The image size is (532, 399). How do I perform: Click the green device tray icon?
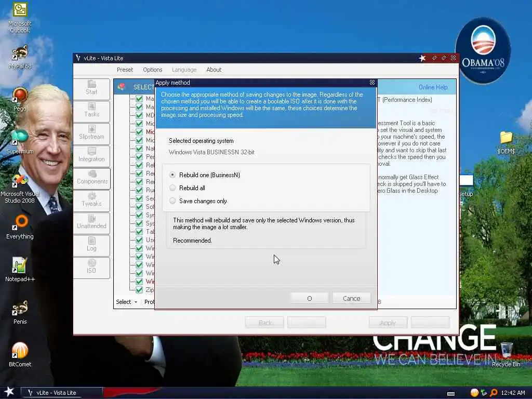pos(484,393)
